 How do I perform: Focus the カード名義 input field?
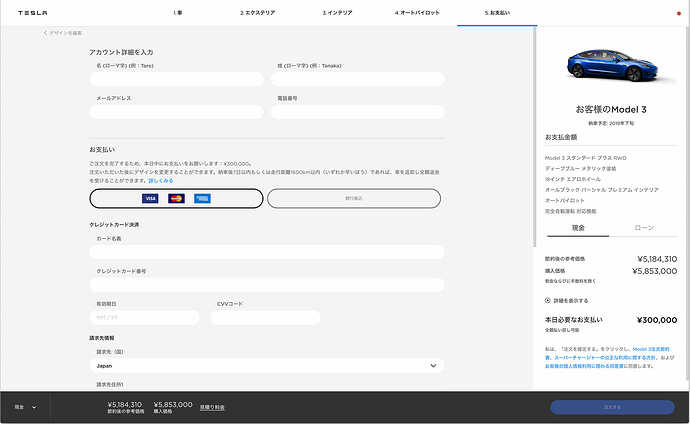point(267,252)
